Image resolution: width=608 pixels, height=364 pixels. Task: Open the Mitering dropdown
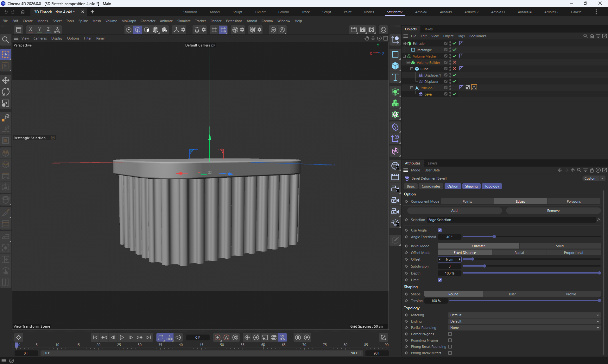click(524, 315)
